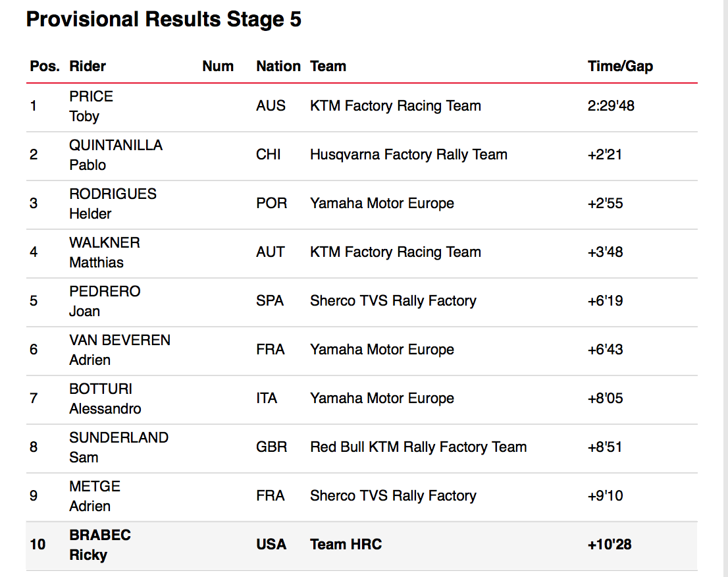This screenshot has height=577, width=728.
Task: Select rider VAN BEVEREN Adrien
Action: click(x=120, y=350)
